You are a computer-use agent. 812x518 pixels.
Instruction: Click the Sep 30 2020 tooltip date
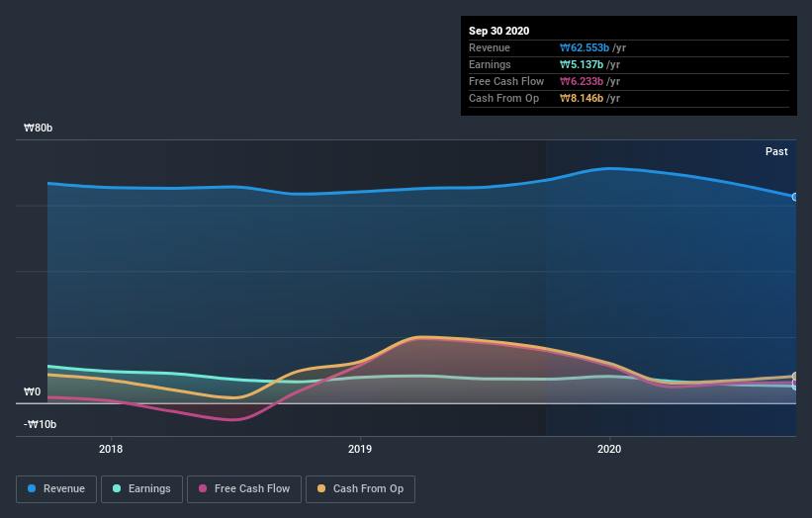pos(499,31)
